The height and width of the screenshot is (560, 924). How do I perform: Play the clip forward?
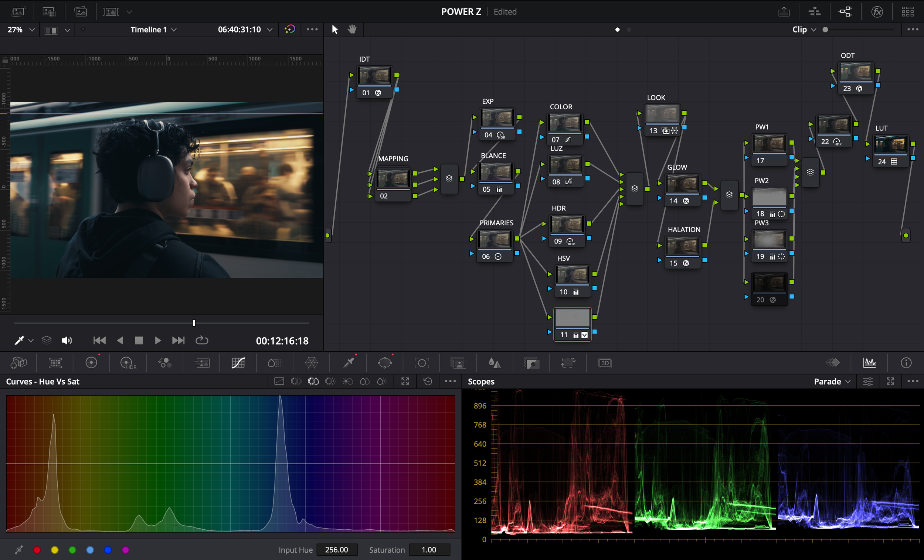click(x=158, y=340)
